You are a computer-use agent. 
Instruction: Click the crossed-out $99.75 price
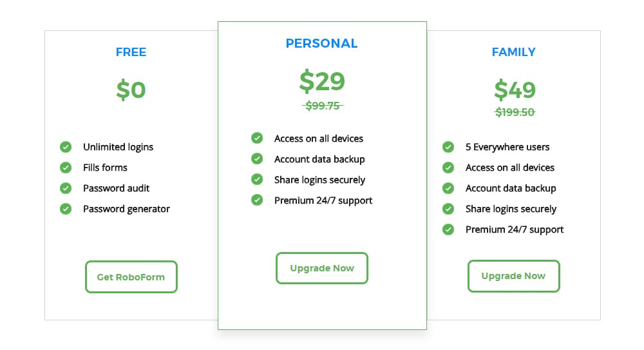[x=323, y=106]
